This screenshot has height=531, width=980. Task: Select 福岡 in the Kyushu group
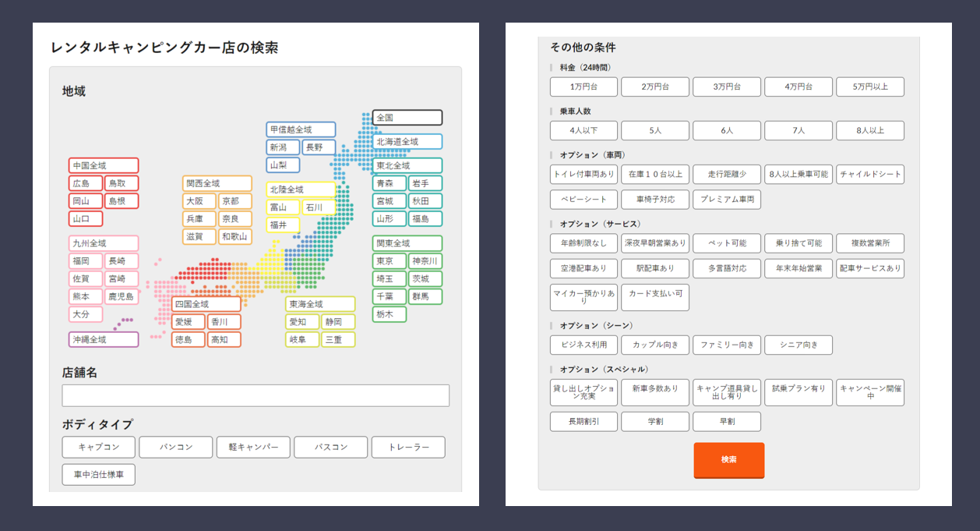(x=86, y=261)
